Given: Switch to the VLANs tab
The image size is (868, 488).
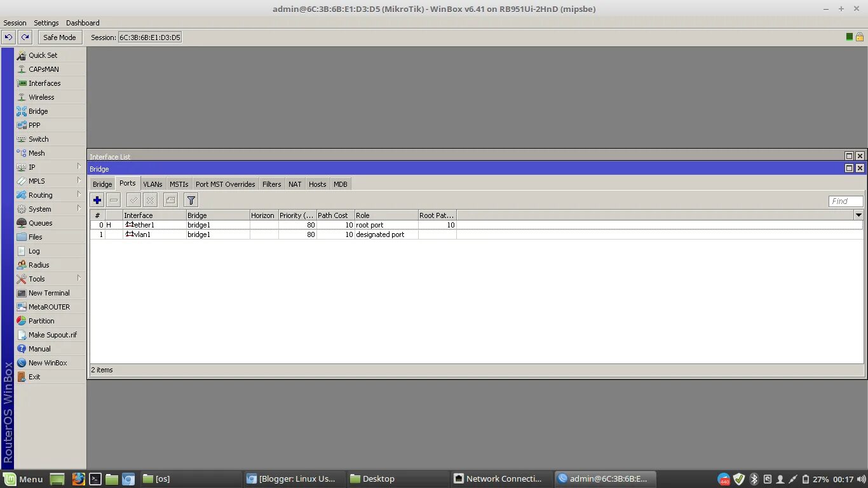Looking at the screenshot, I should (153, 184).
